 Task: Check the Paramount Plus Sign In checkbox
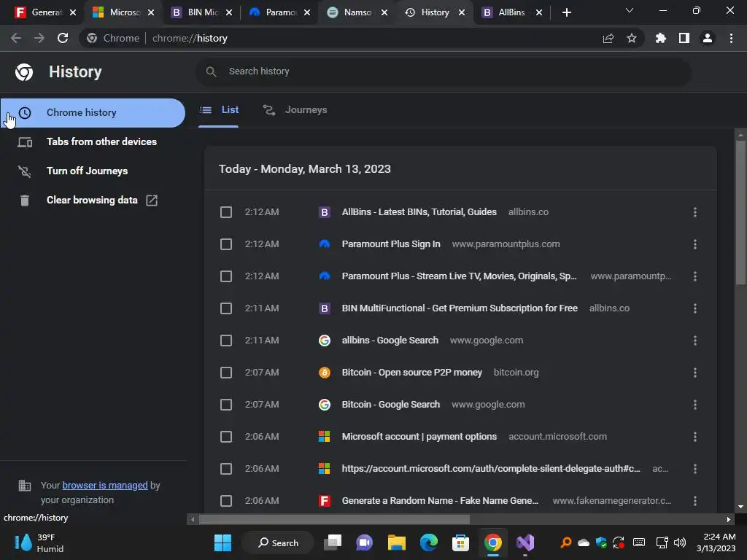click(x=226, y=244)
